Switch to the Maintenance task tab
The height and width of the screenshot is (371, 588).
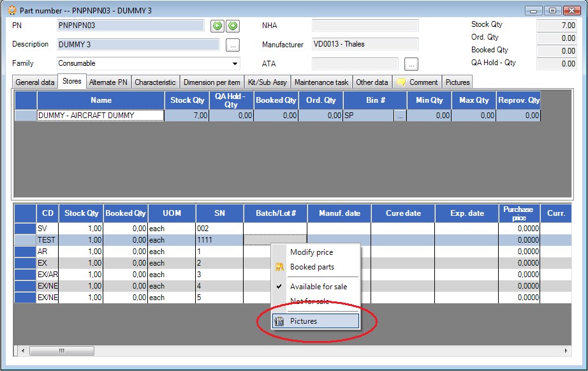(x=321, y=82)
